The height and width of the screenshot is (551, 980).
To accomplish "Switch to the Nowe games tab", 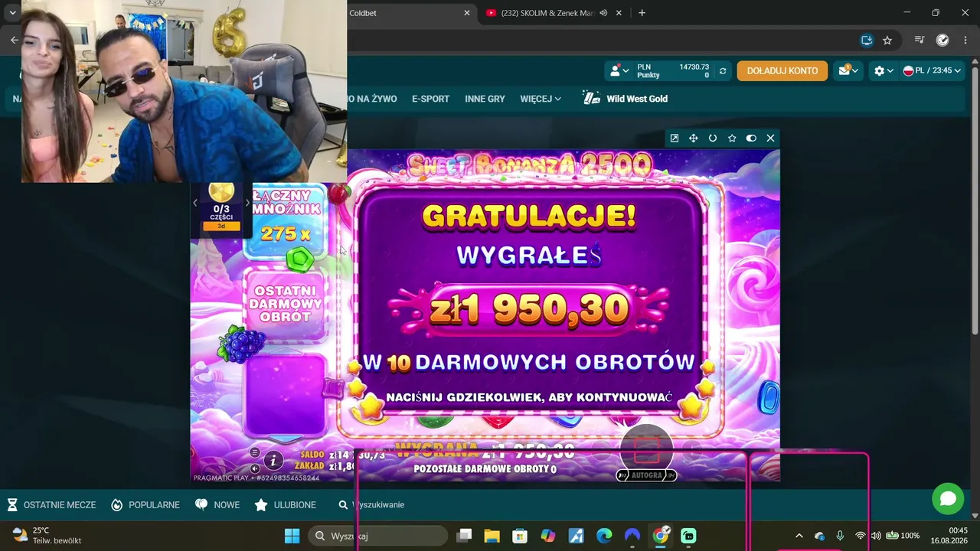I will pyautogui.click(x=218, y=505).
